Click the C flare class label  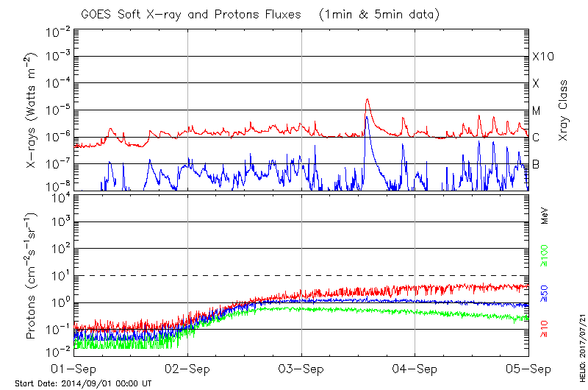tap(536, 138)
